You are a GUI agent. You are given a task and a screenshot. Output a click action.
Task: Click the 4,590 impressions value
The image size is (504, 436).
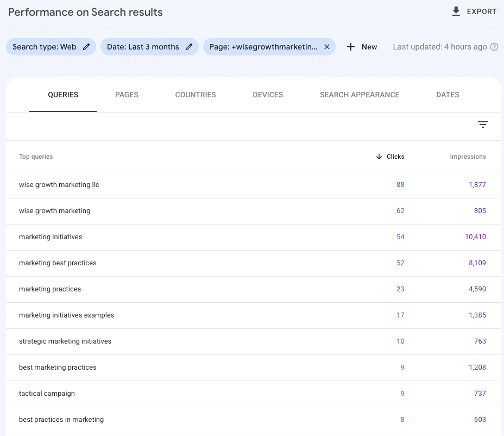[x=477, y=289]
